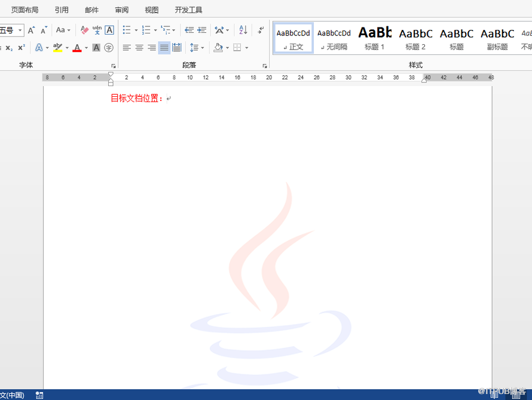Open the 视图 tab
The height and width of the screenshot is (400, 532).
point(152,10)
